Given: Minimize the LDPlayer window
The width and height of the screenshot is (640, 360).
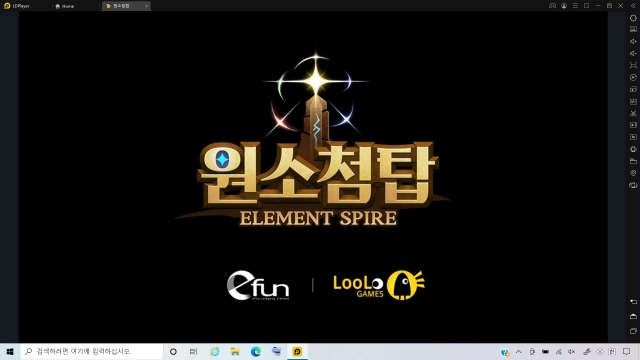Looking at the screenshot, I should click(598, 6).
